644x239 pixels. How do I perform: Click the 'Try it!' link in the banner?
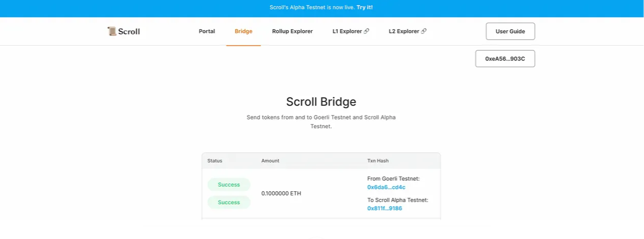point(365,8)
